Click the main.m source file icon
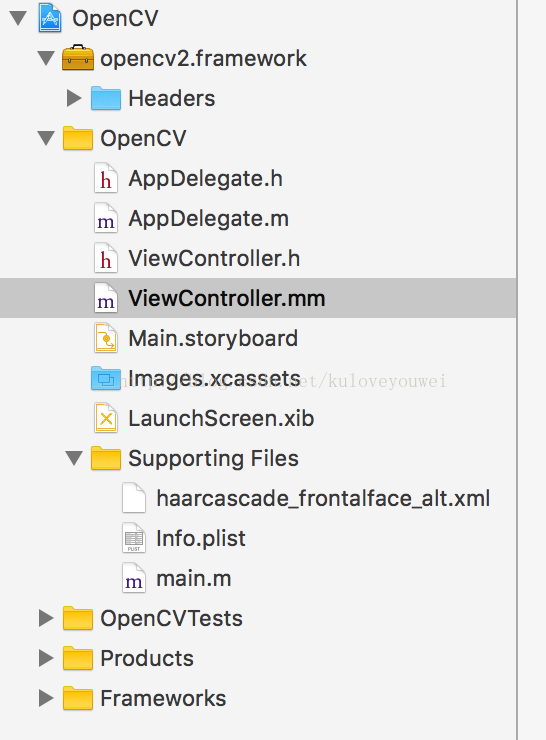The height and width of the screenshot is (740, 546). click(134, 578)
